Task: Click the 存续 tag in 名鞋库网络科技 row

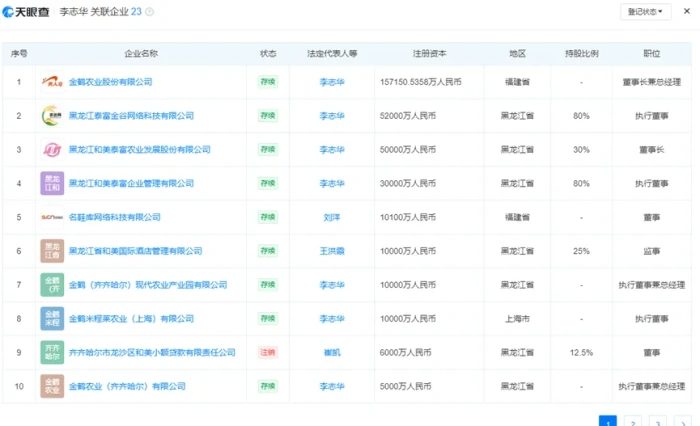Action: tap(268, 217)
